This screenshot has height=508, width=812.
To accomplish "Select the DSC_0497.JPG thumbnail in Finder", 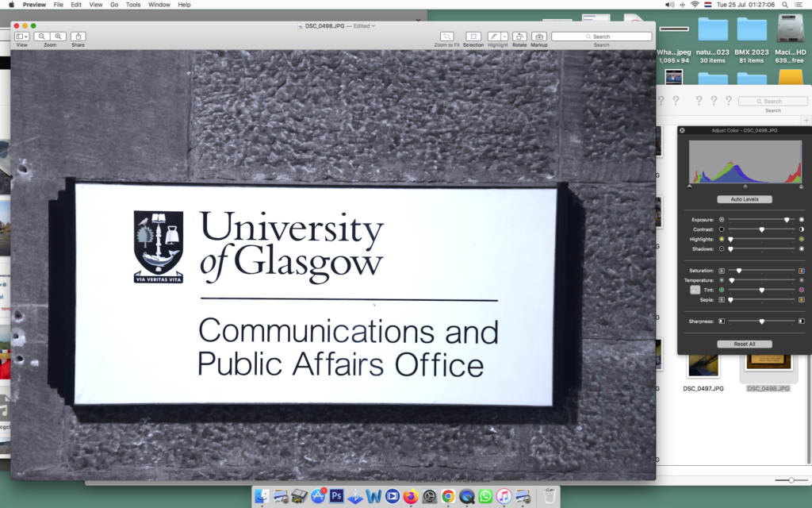I will [x=703, y=366].
